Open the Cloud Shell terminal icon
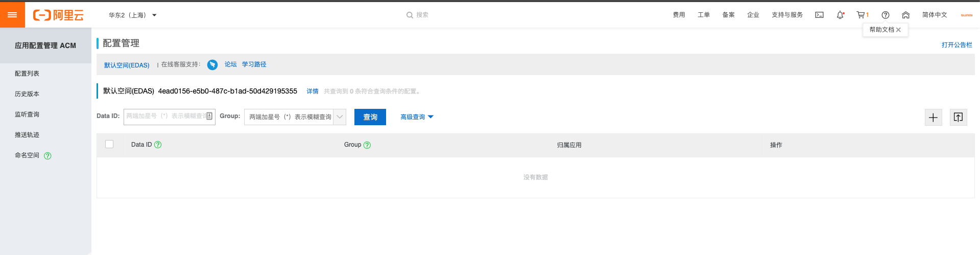980x255 pixels. click(819, 15)
